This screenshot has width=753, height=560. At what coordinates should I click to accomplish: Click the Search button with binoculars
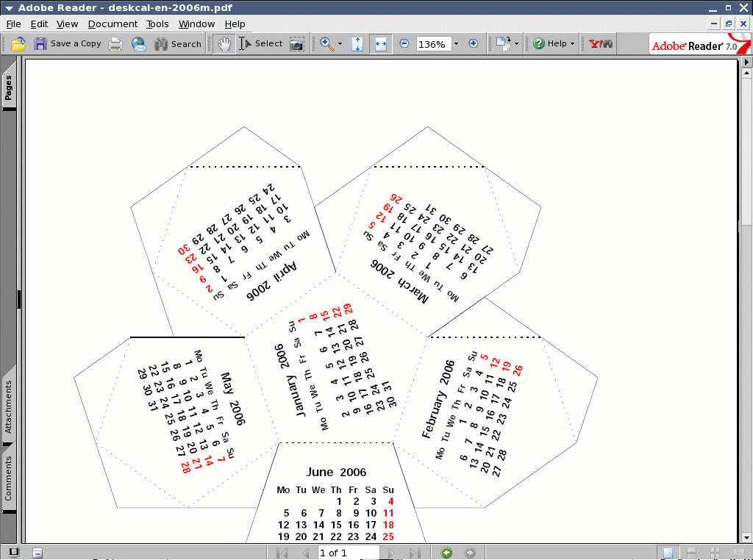[178, 44]
